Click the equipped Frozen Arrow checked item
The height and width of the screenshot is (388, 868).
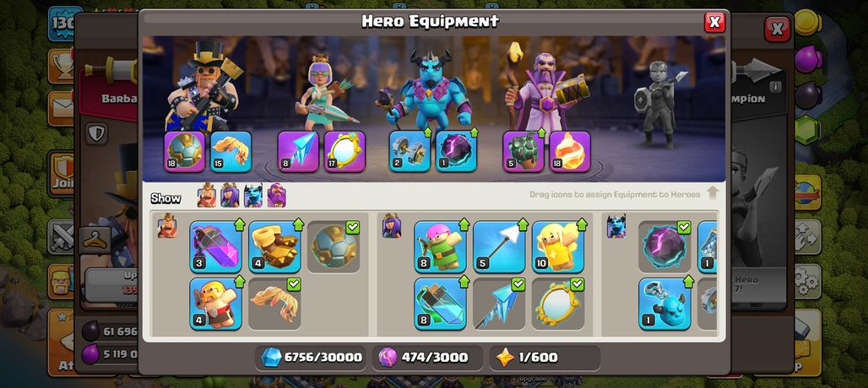(499, 304)
